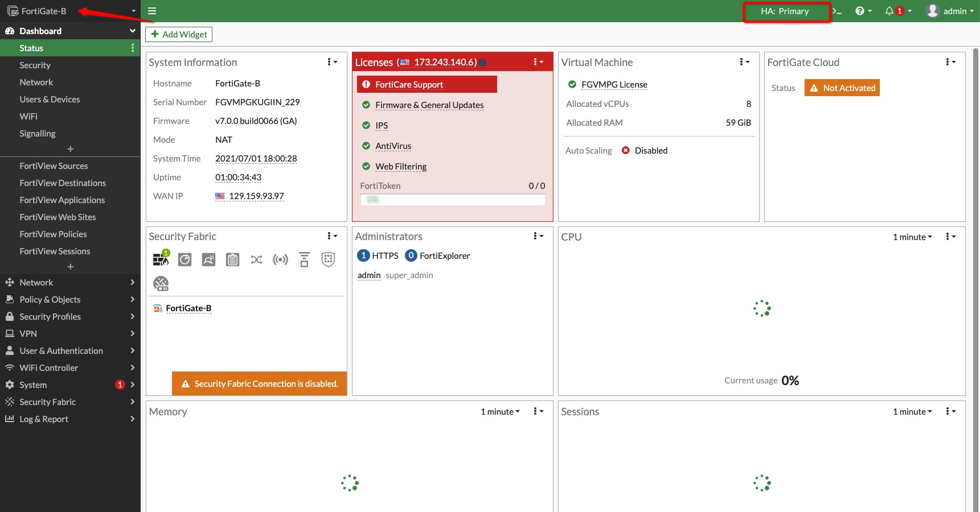The image size is (980, 512).
Task: Click the firewall icon in Security Fabric
Action: click(161, 259)
